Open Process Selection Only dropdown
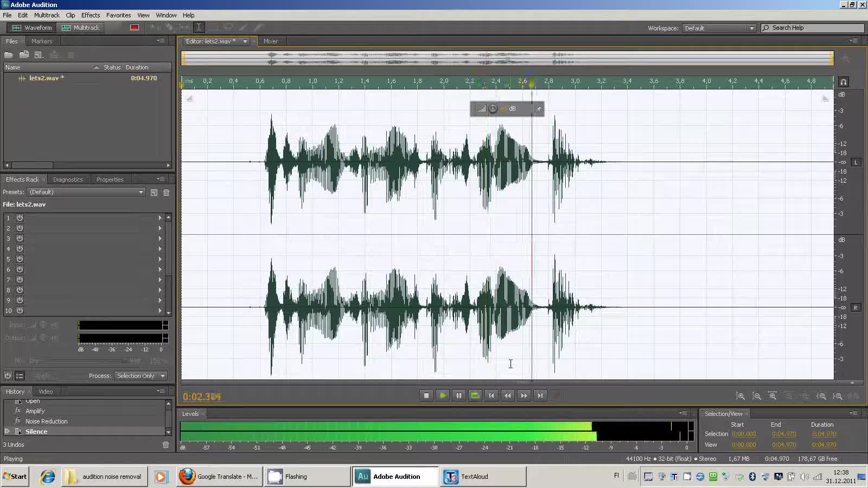The width and height of the screenshot is (868, 488). pyautogui.click(x=141, y=376)
